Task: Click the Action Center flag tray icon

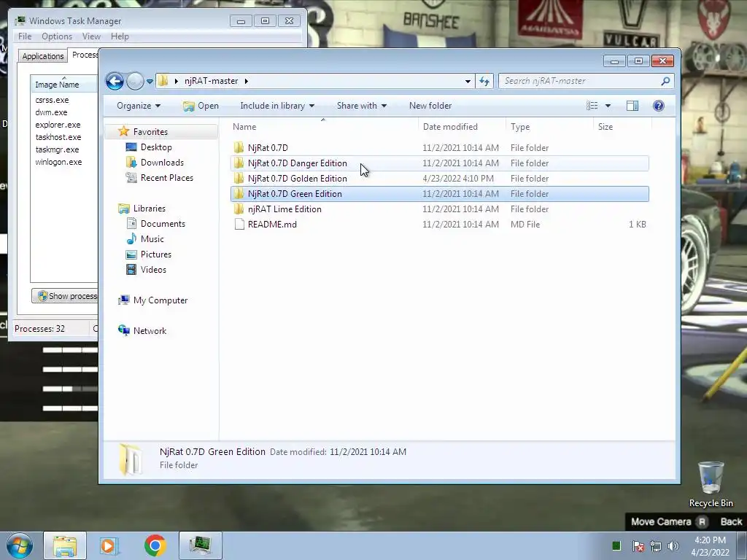Action: 638,545
